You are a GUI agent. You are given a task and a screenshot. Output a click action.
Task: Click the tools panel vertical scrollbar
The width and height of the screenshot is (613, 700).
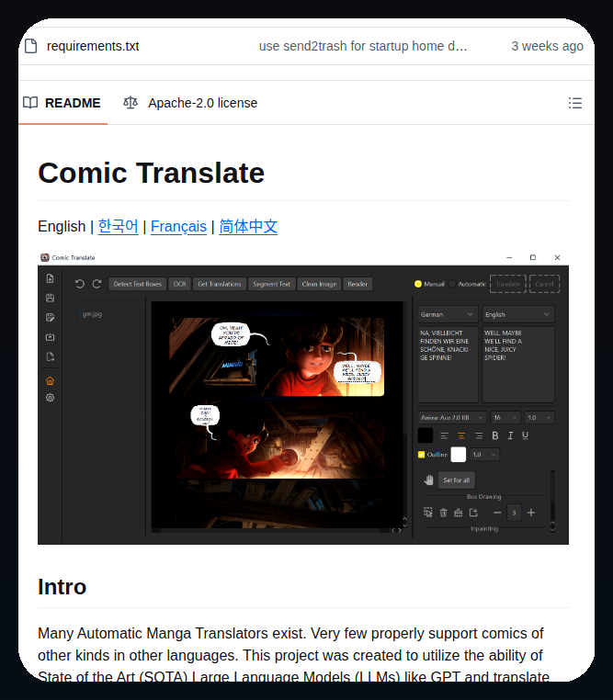pos(552,500)
